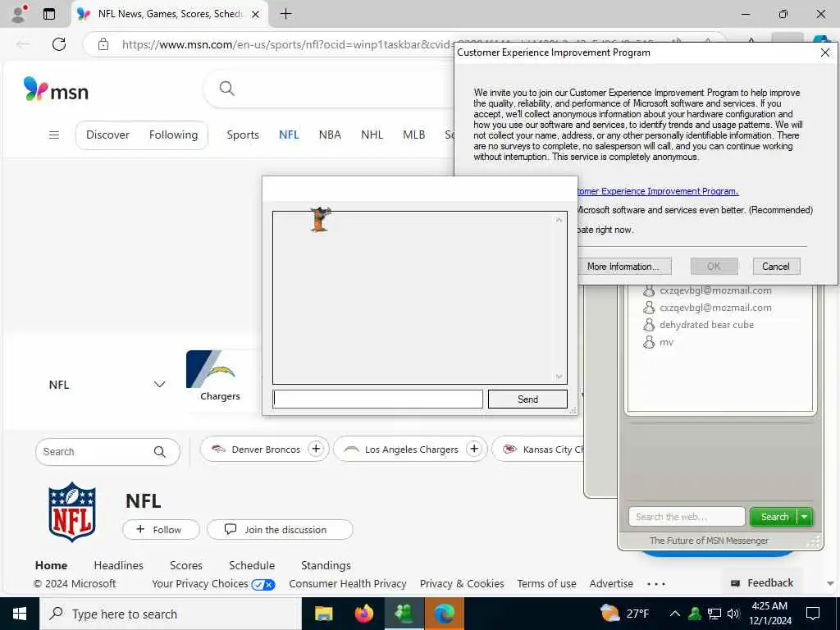Open File Explorer from taskbar
This screenshot has height=630, width=840.
pos(323,614)
